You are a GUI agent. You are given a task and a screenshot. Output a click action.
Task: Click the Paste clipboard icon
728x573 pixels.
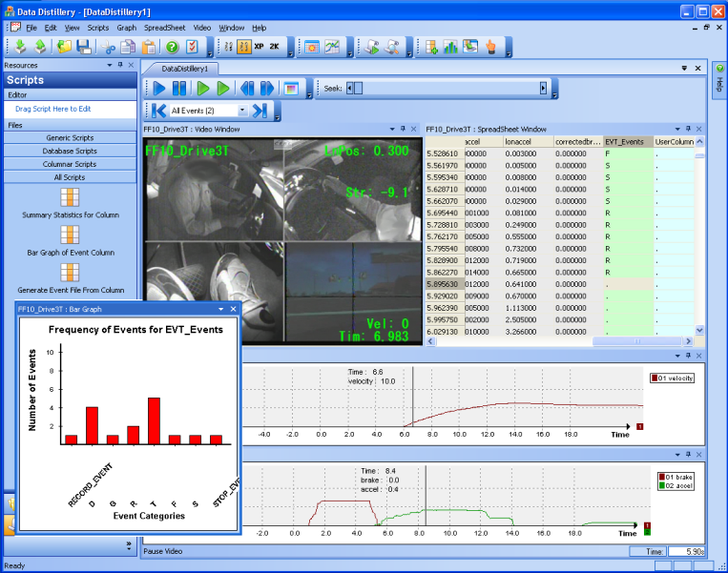[x=149, y=47]
